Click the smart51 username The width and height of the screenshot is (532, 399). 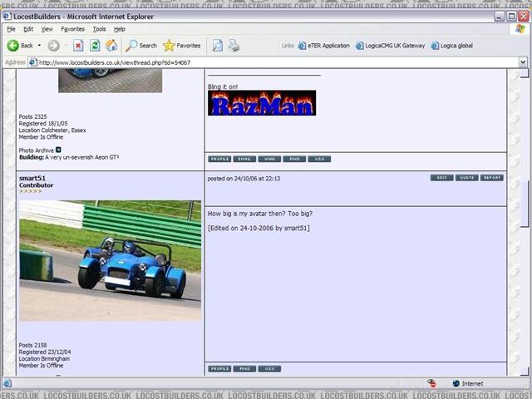tap(32, 178)
